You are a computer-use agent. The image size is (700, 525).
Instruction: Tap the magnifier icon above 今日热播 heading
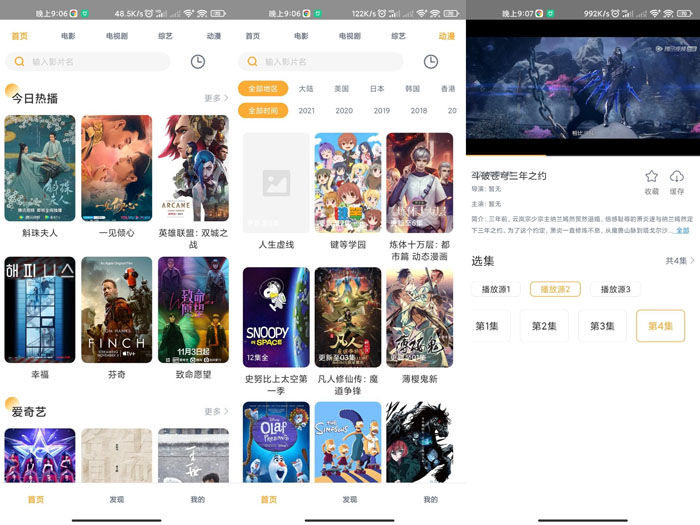click(x=20, y=61)
